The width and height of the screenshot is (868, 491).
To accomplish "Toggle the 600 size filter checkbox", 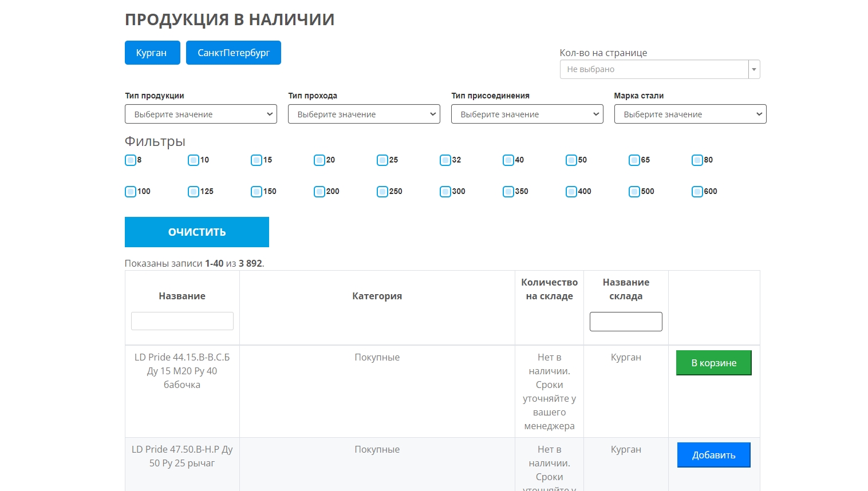I will [x=697, y=192].
